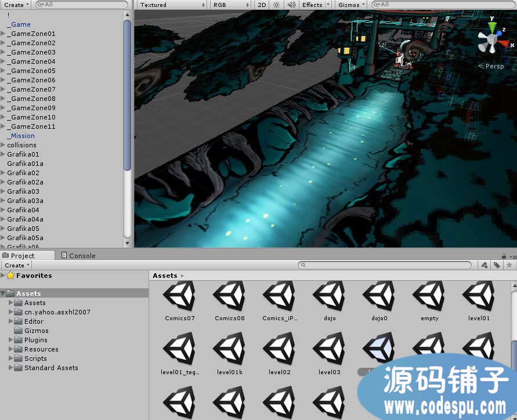Click the hierarchy search field
The width and height of the screenshot is (517, 420).
pos(81,5)
